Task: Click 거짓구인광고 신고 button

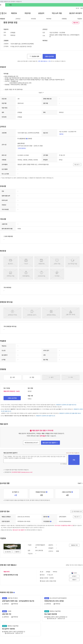Action: [x=77, y=511]
